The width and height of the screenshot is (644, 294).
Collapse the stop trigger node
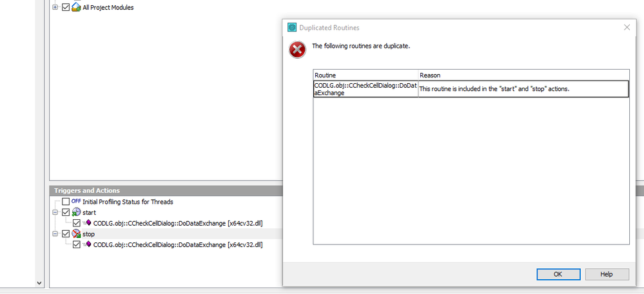55,233
